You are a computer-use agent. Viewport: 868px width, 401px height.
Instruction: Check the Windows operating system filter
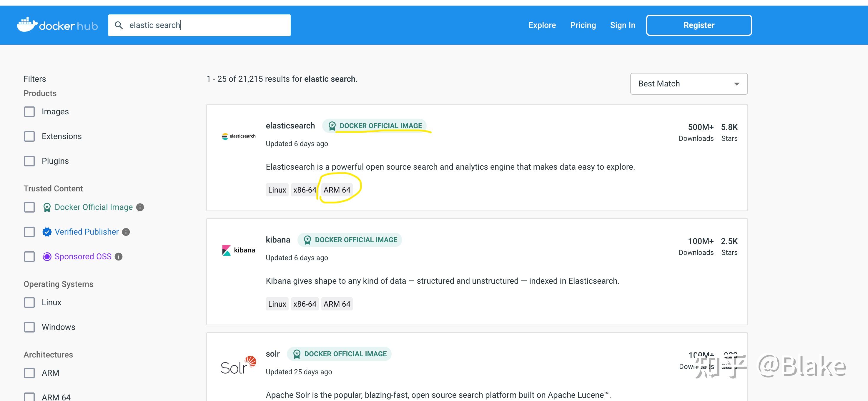29,327
